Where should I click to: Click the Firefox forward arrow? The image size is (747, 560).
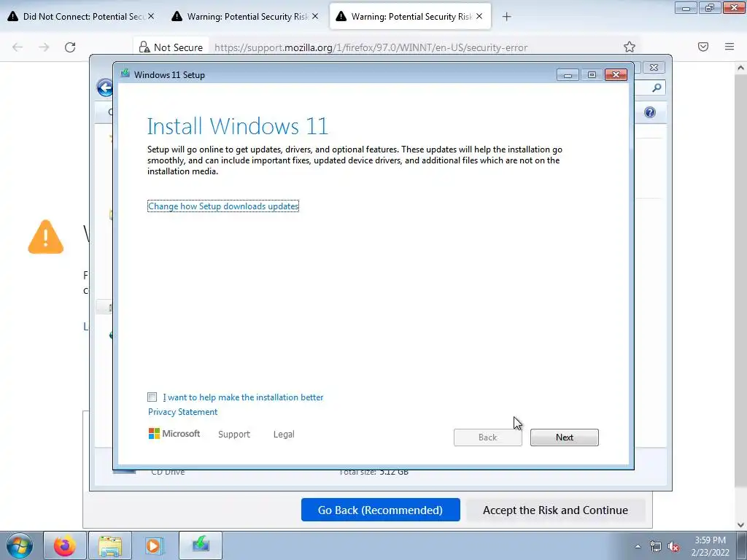[44, 47]
